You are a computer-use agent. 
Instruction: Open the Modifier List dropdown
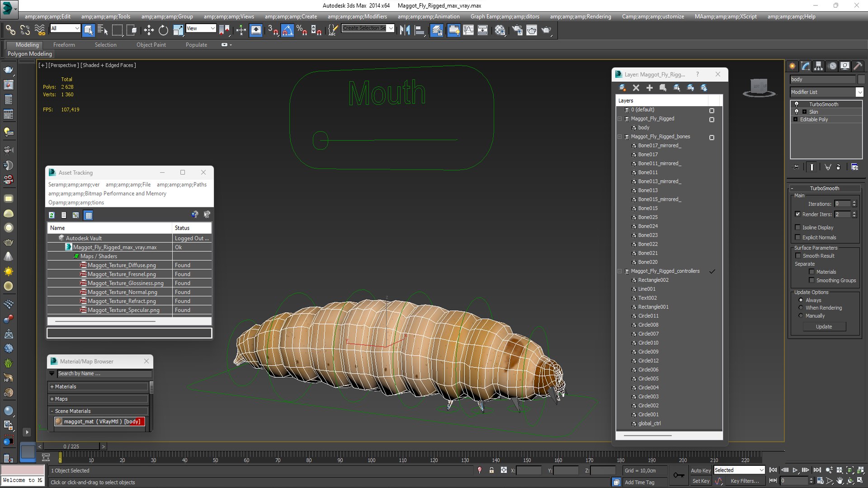click(x=826, y=92)
